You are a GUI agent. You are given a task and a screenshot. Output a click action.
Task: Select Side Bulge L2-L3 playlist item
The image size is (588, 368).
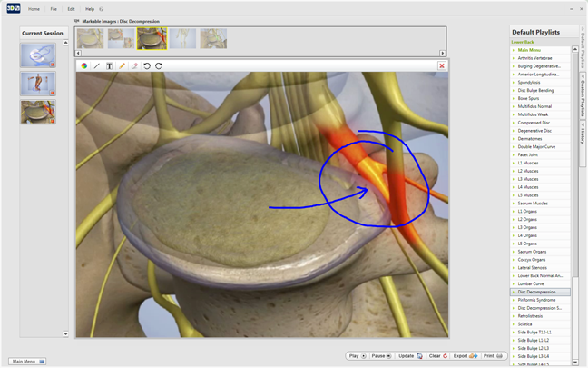(541, 349)
